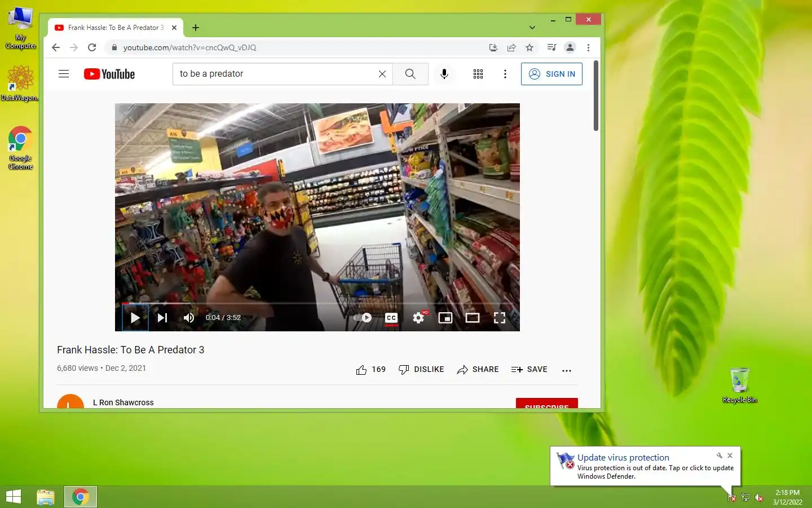Screen dimensions: 812x508
Task: Enter full screen mode
Action: click(500, 318)
